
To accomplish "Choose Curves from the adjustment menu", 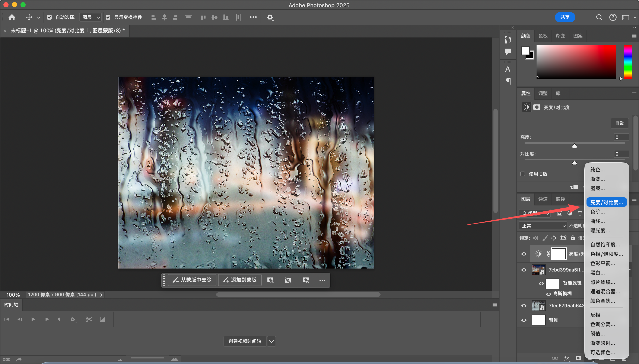I will 597,221.
